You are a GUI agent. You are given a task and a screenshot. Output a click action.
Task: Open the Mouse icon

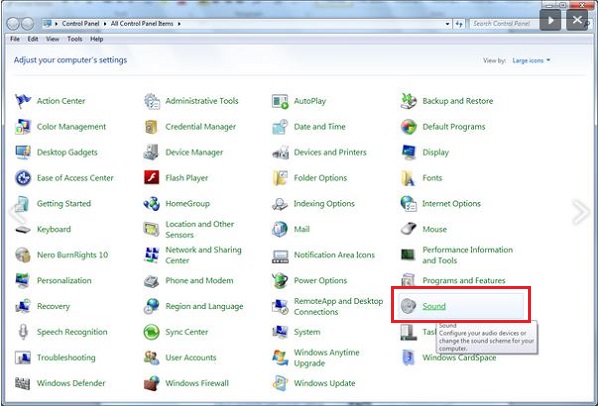click(408, 229)
